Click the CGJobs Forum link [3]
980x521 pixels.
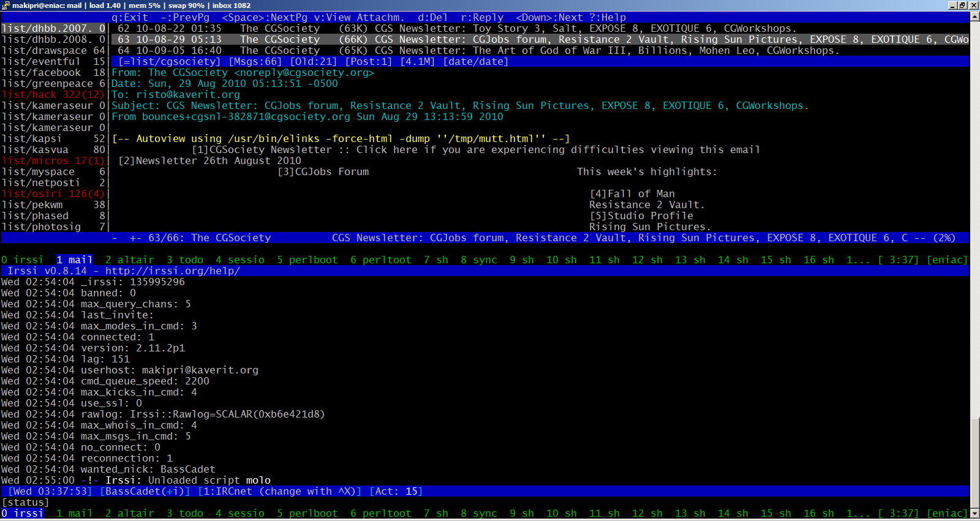coord(323,171)
